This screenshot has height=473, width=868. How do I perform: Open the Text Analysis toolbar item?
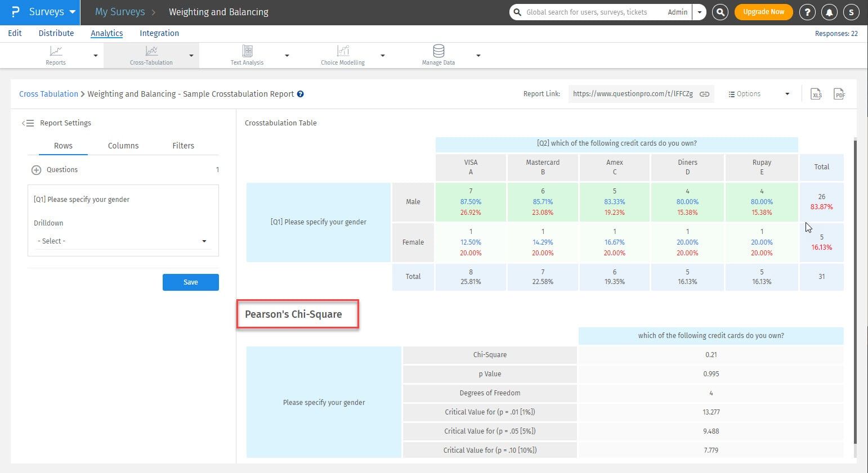pos(247,55)
